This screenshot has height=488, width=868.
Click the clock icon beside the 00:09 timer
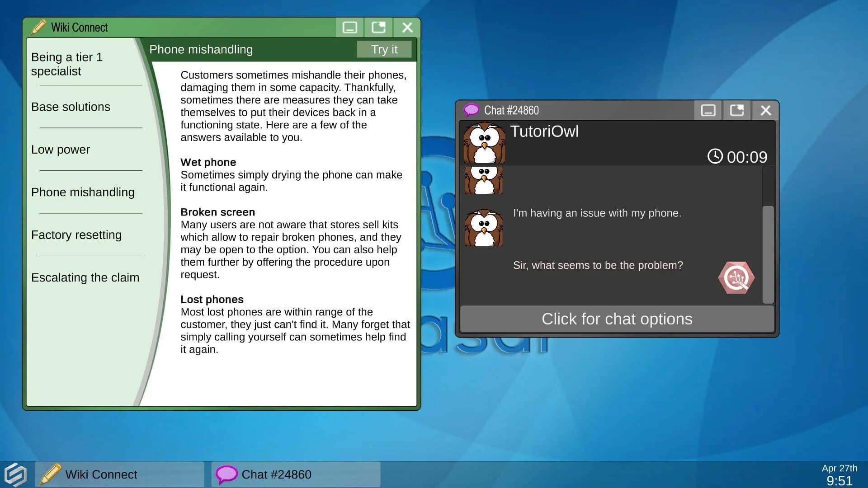[x=716, y=157]
